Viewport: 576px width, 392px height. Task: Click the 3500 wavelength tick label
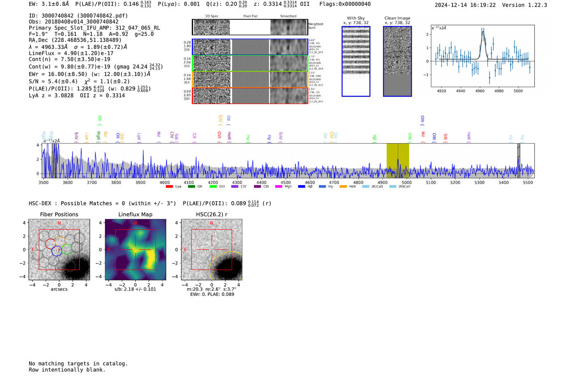[43, 183]
